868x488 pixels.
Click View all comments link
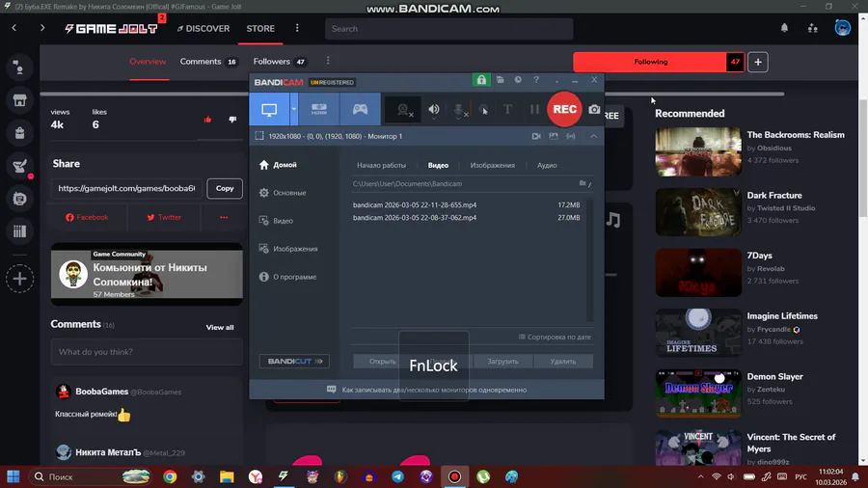pos(220,328)
